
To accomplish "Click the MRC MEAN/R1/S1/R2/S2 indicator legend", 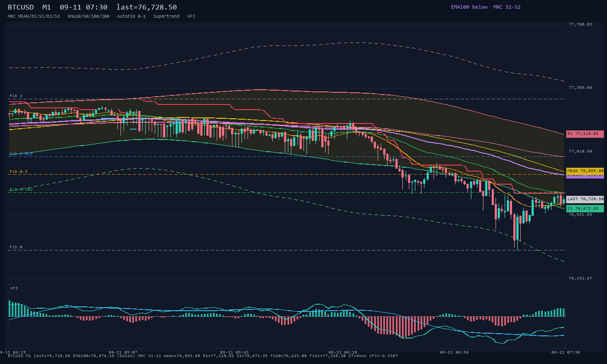I will [x=34, y=16].
